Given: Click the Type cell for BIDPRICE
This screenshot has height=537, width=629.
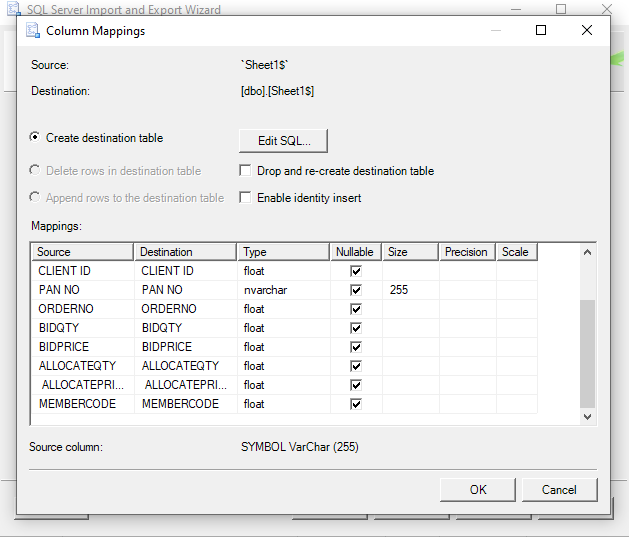Looking at the screenshot, I should pos(283,347).
